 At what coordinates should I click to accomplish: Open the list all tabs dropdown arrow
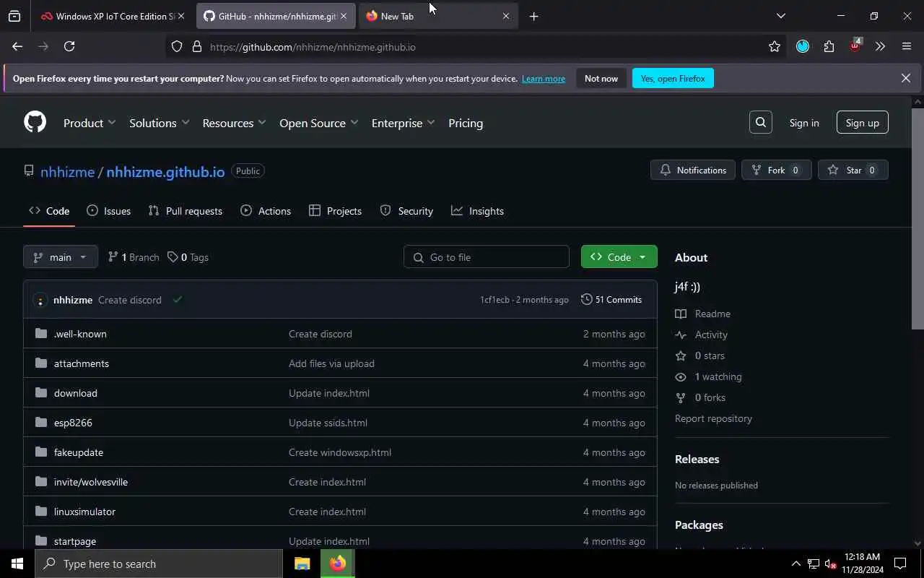point(780,16)
